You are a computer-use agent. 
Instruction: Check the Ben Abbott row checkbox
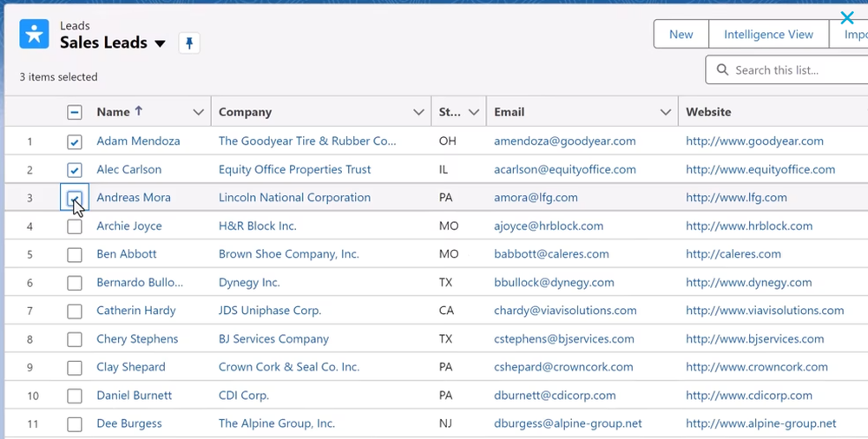point(75,255)
